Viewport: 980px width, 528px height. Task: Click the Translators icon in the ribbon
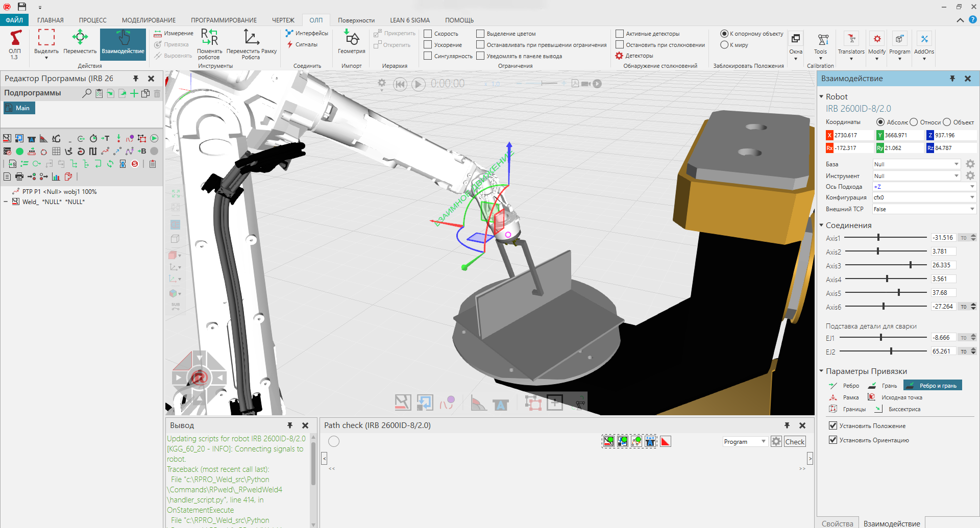(851, 44)
